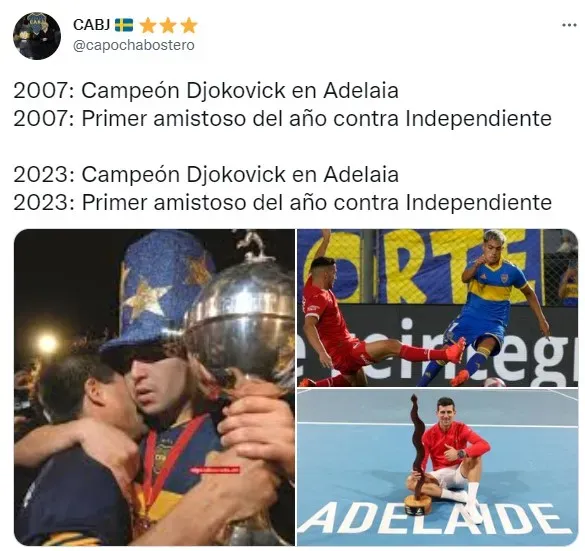Click the blue star-covered hat in left photo
The width and height of the screenshot is (585, 551).
(157, 291)
